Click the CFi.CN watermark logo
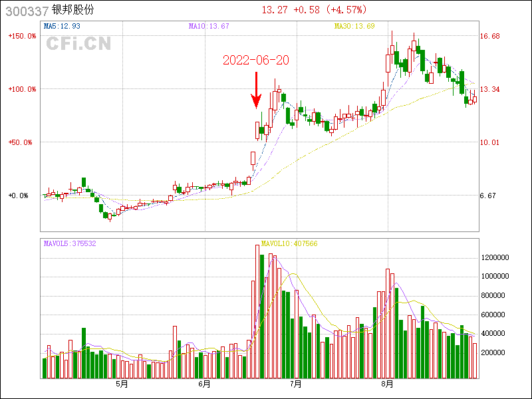The height and width of the screenshot is (399, 532). tap(78, 44)
